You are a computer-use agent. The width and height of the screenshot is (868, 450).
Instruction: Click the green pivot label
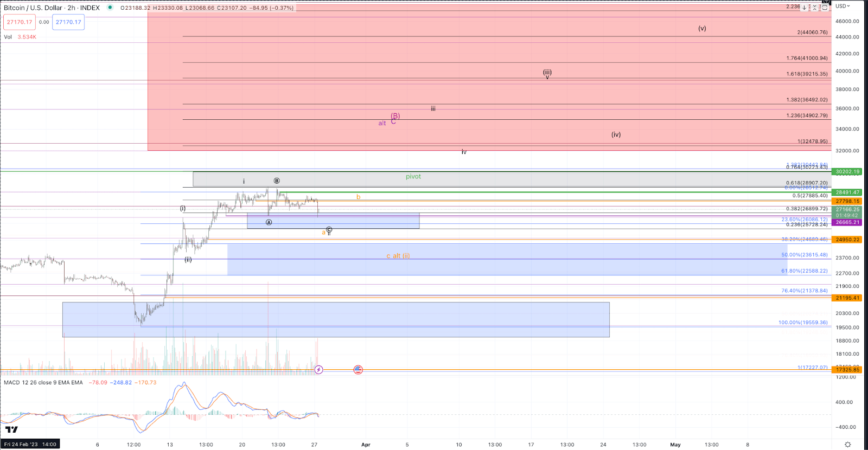(413, 177)
